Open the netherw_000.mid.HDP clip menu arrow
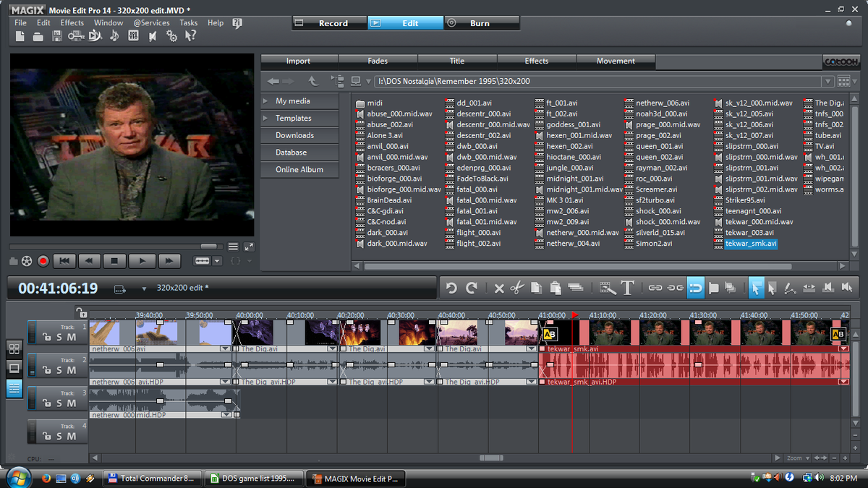868x488 pixels. 226,415
